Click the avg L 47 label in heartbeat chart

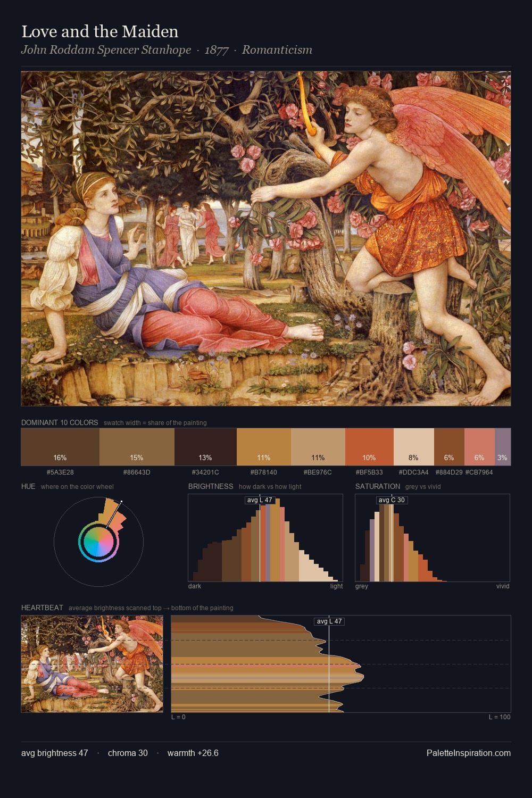point(329,621)
